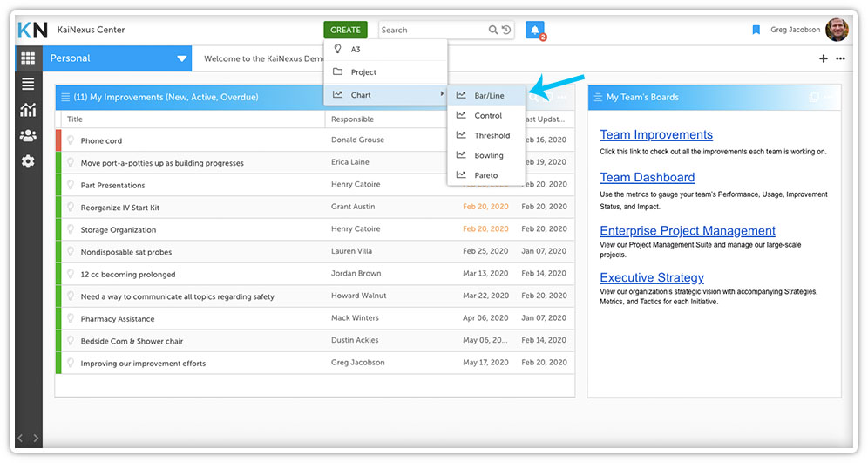
Task: Open the '12 cc becoming prolonged' improvement
Action: tap(128, 274)
